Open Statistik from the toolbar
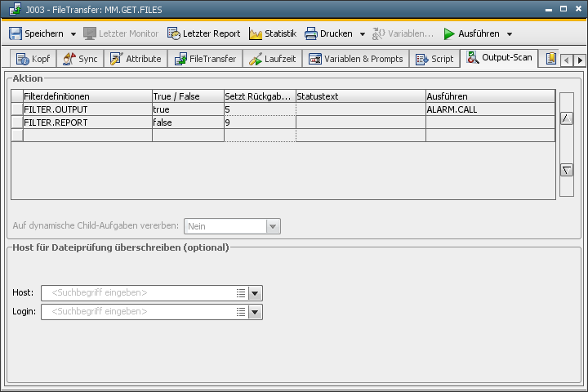This screenshot has width=588, height=392. [273, 34]
